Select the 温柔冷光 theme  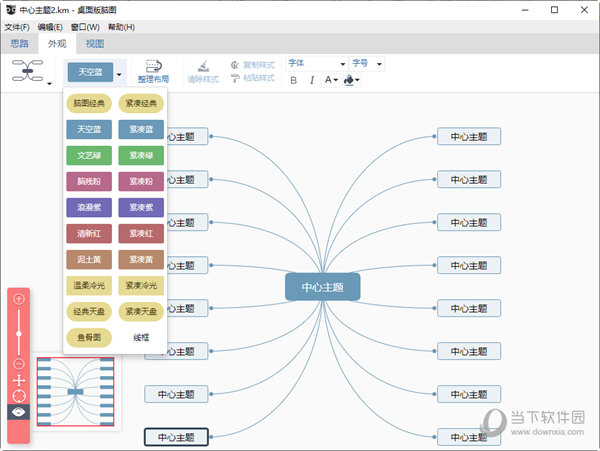click(89, 285)
